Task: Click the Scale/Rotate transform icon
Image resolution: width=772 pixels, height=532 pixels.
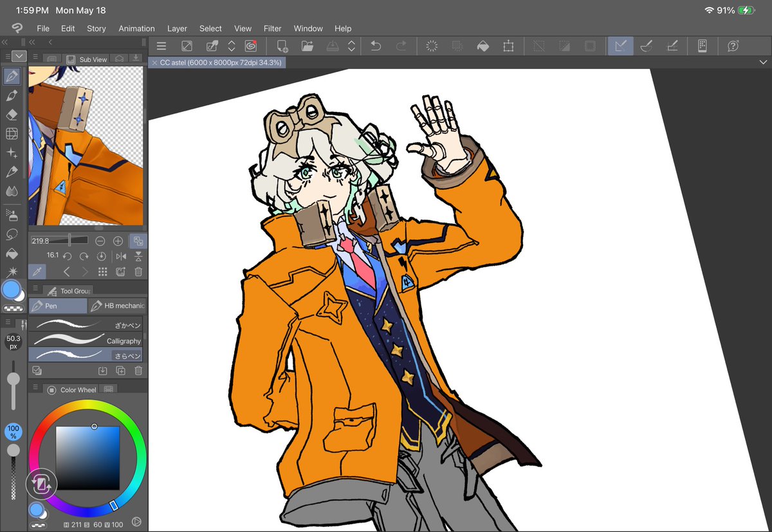Action: click(x=508, y=46)
